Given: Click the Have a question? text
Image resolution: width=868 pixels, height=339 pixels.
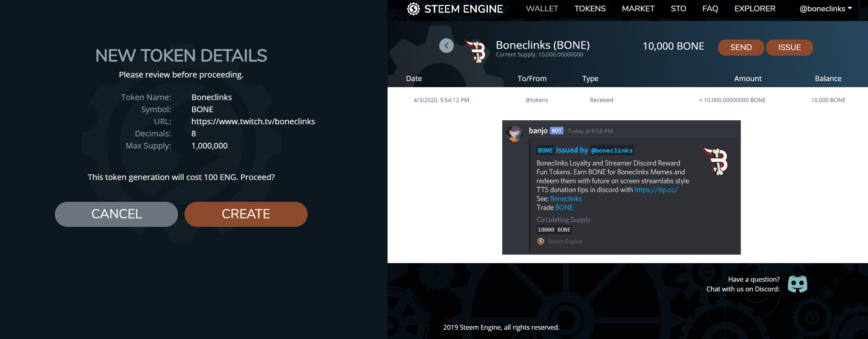Looking at the screenshot, I should (x=754, y=279).
